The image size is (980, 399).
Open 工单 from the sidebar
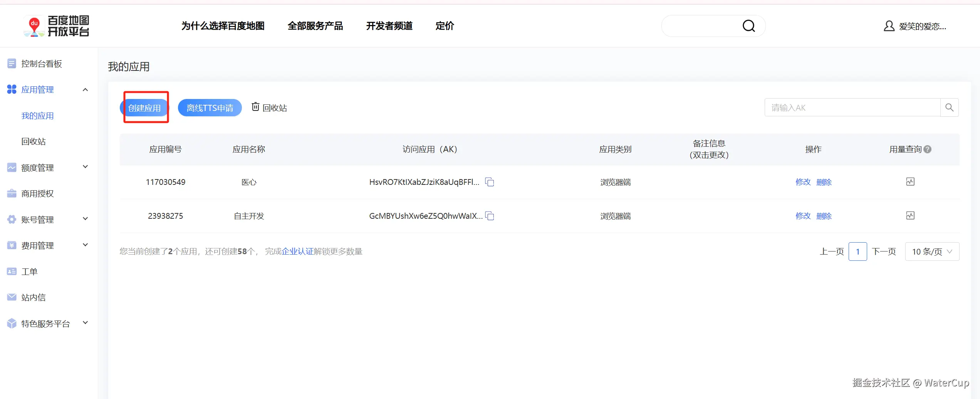[x=29, y=272]
